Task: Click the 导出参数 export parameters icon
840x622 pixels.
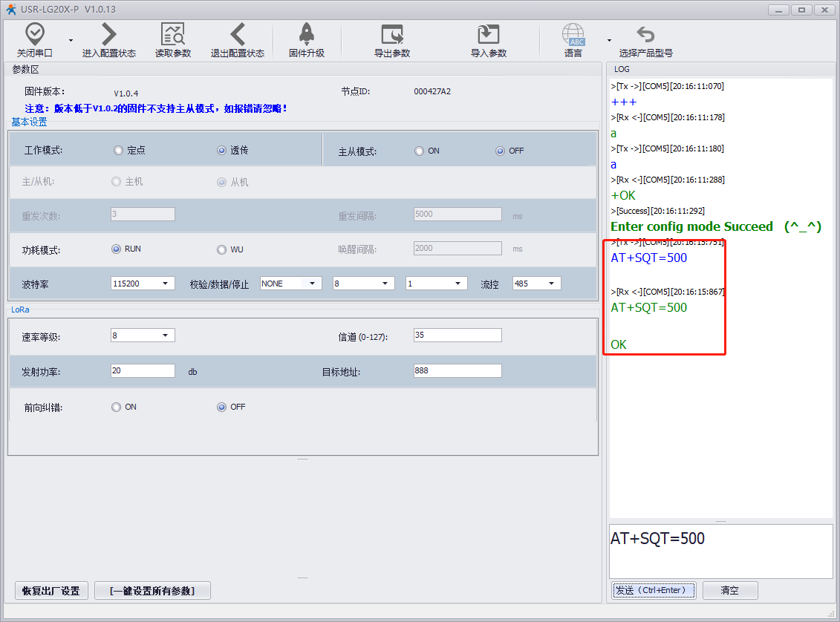Action: tap(391, 34)
